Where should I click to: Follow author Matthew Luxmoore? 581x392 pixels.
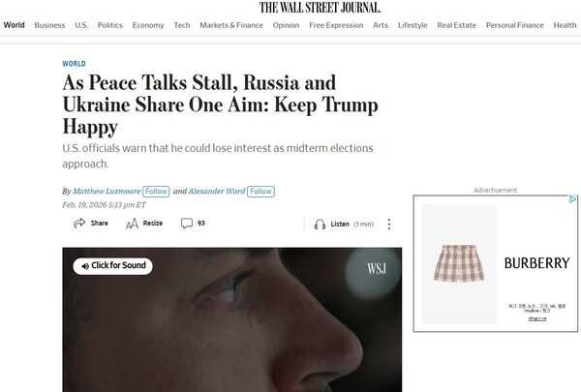(156, 192)
